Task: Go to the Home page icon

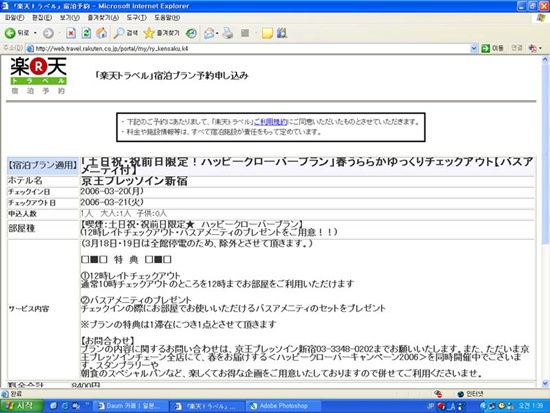Action: click(x=102, y=33)
